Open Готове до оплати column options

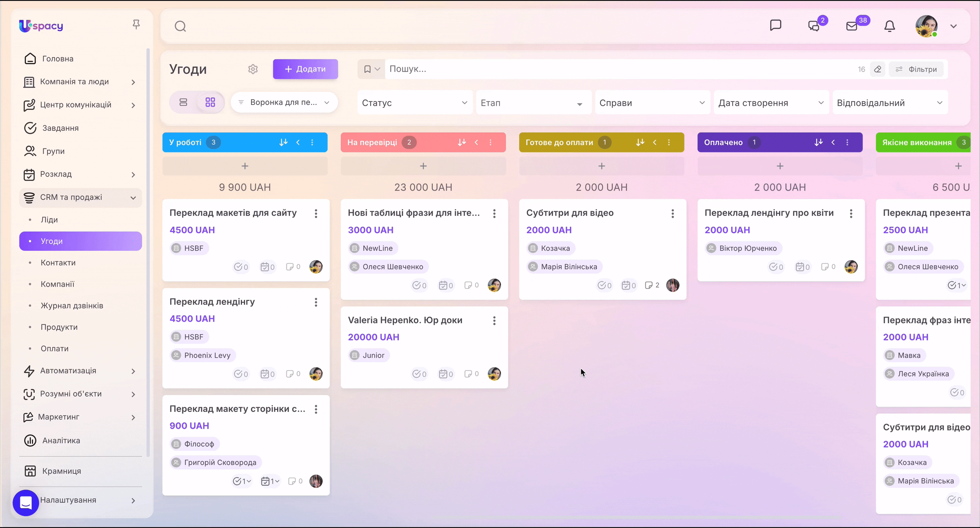(669, 142)
